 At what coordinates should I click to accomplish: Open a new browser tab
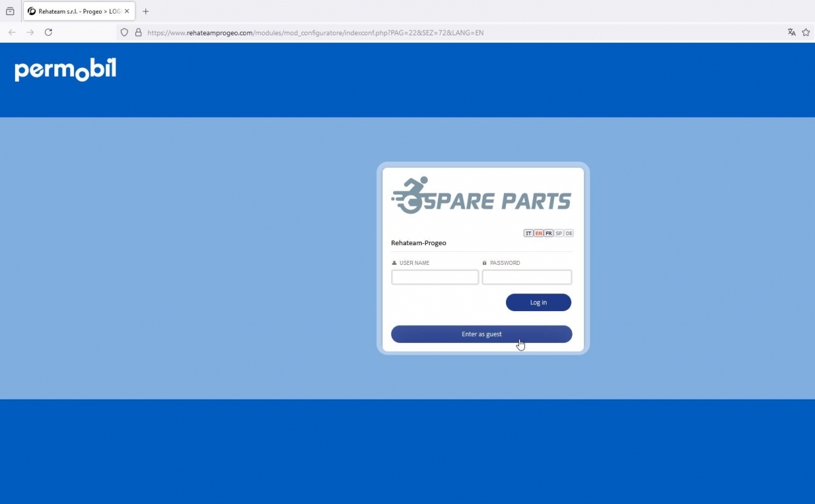145,11
